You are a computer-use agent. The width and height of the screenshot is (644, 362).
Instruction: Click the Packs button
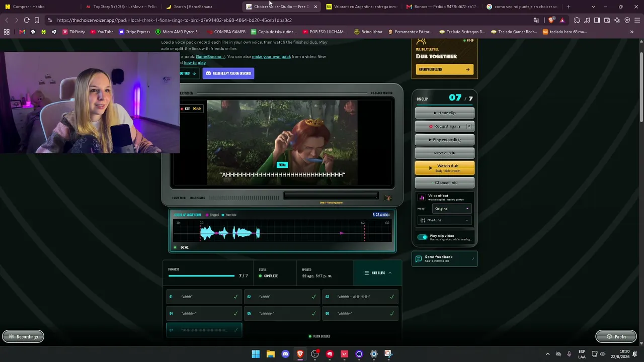616,336
